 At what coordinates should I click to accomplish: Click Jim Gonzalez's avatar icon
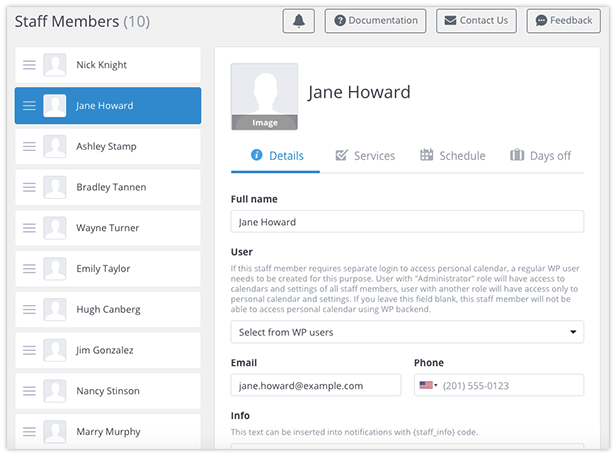(55, 350)
